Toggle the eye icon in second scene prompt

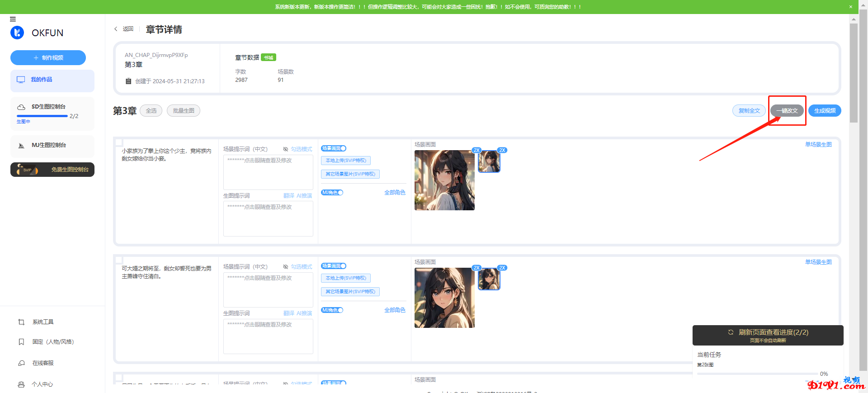coord(286,267)
